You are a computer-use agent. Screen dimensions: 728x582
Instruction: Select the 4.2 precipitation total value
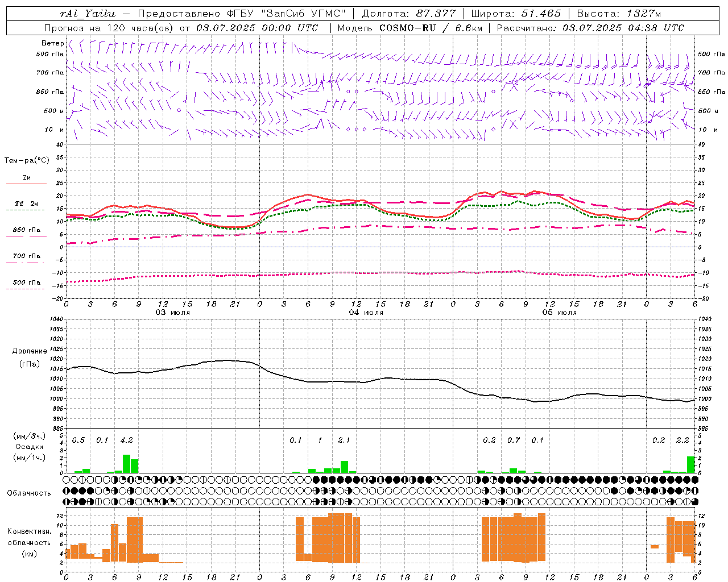coord(126,440)
